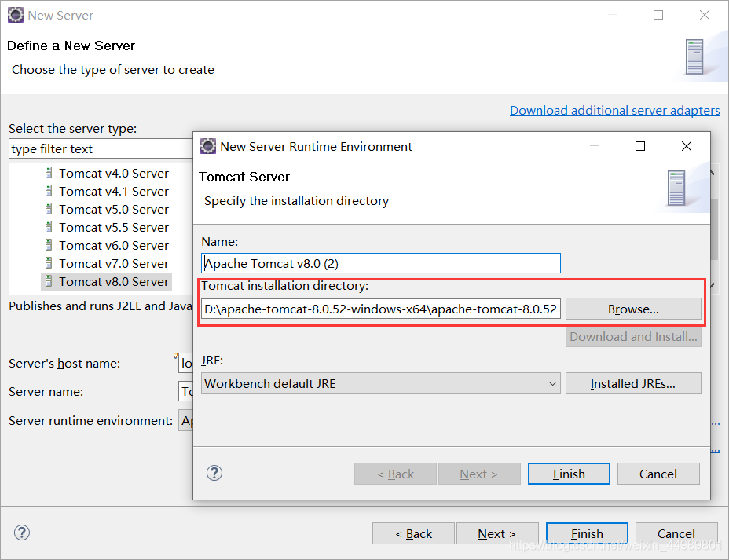Click Finish in the Runtime Environment dialog
This screenshot has height=560, width=729.
pyautogui.click(x=569, y=474)
